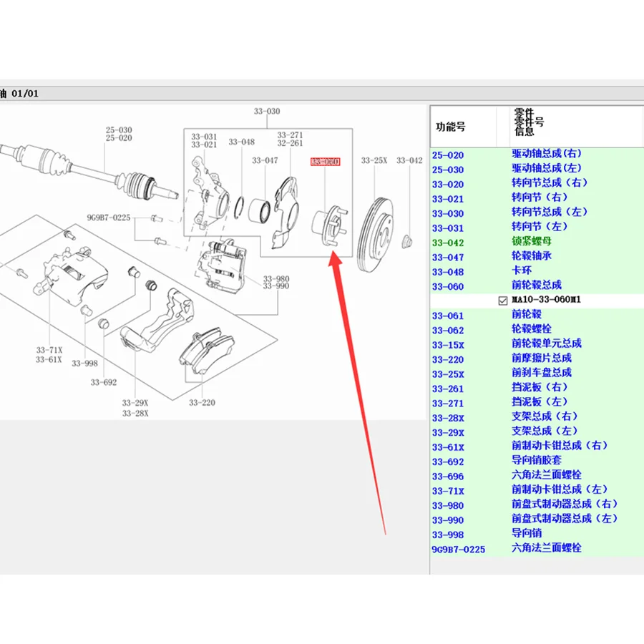The width and height of the screenshot is (644, 644).
Task: Click the 33-980 caliper callout in diagram
Action: coord(276,279)
